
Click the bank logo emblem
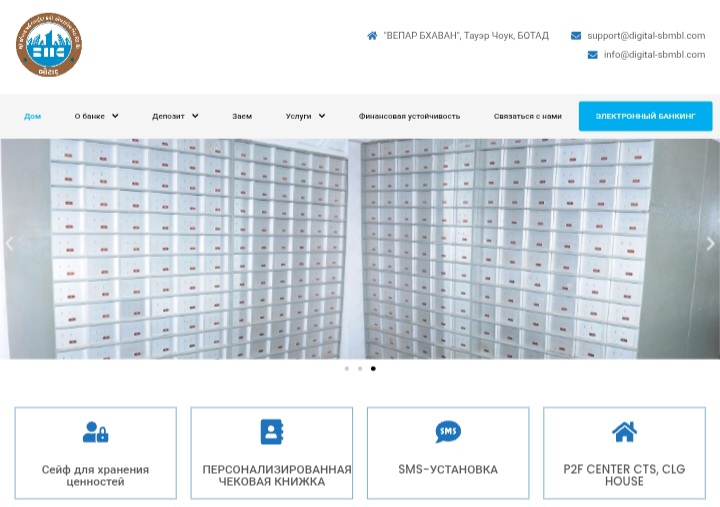[49, 45]
